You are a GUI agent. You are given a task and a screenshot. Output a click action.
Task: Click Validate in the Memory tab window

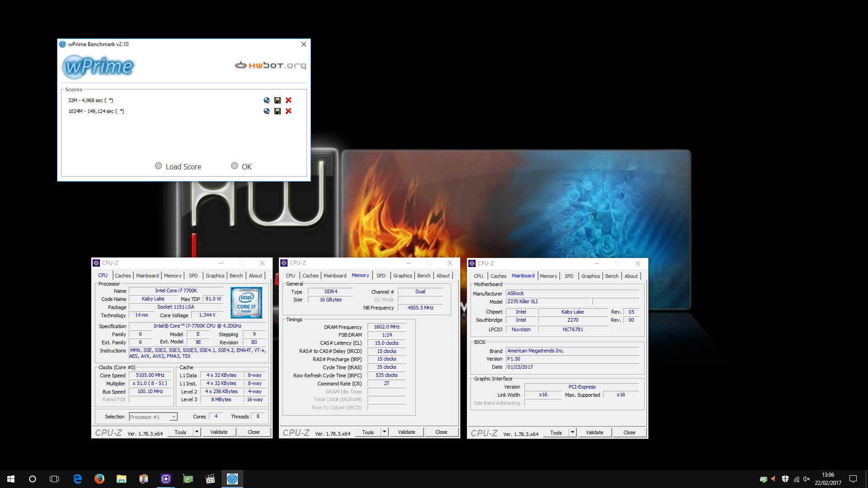pos(406,432)
